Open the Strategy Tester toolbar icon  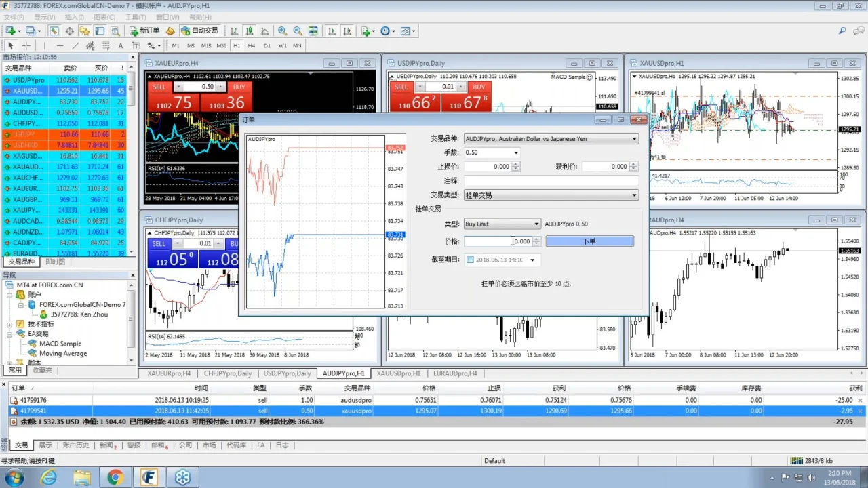pos(115,30)
